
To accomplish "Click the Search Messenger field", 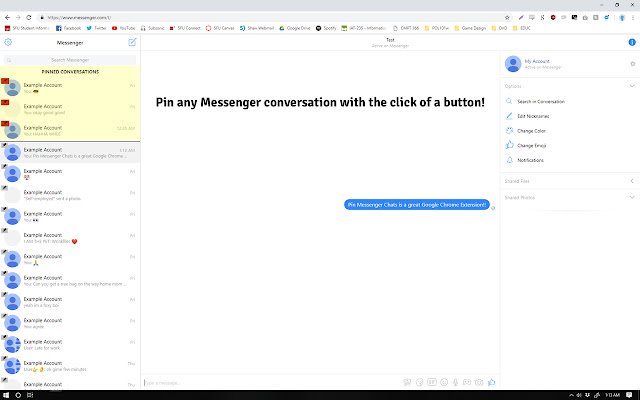I will pyautogui.click(x=70, y=60).
